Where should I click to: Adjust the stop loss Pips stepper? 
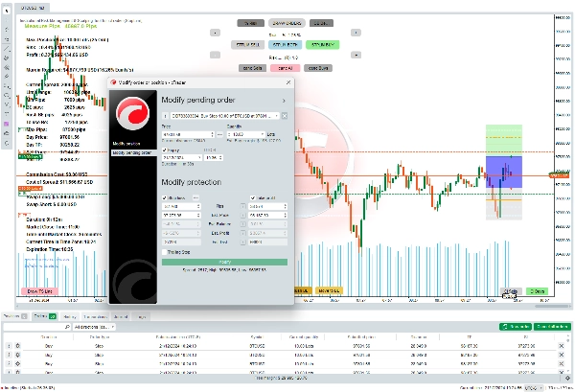[x=198, y=206]
